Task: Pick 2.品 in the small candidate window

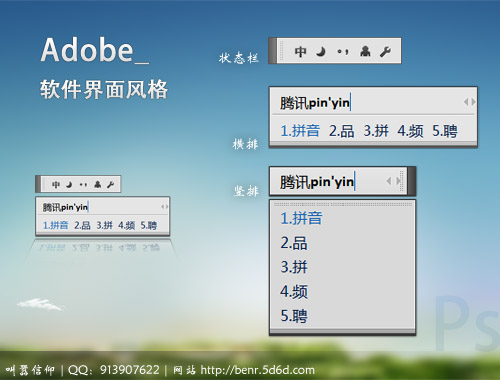Action: pos(82,225)
